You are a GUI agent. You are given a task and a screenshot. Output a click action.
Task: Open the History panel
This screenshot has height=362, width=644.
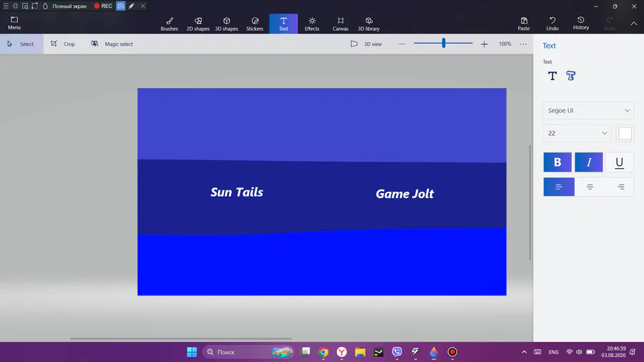pos(581,24)
